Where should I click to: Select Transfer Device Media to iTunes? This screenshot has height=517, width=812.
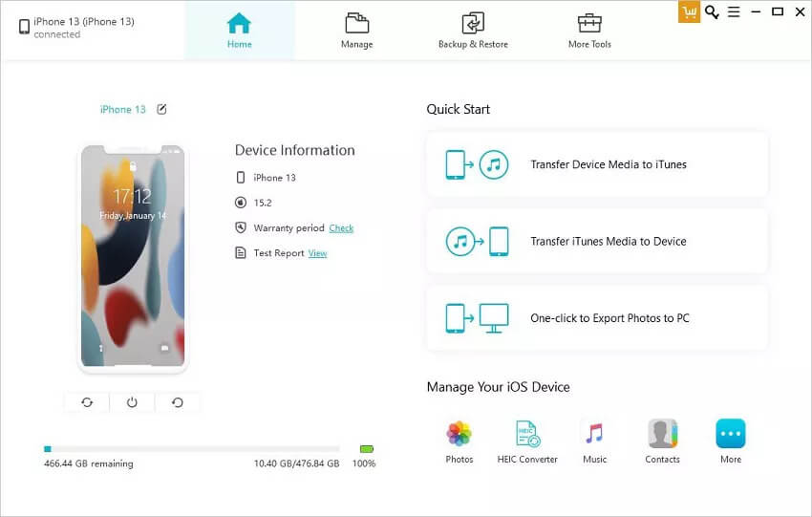click(597, 164)
